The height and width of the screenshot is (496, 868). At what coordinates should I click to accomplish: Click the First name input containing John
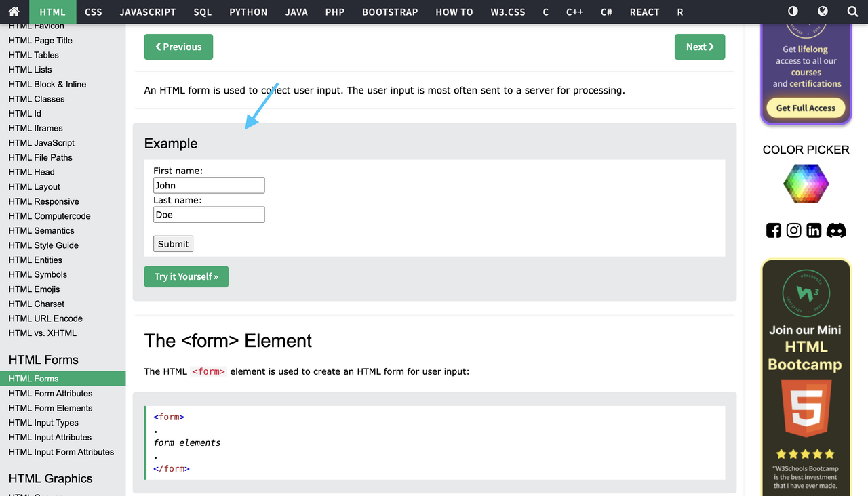coord(208,185)
